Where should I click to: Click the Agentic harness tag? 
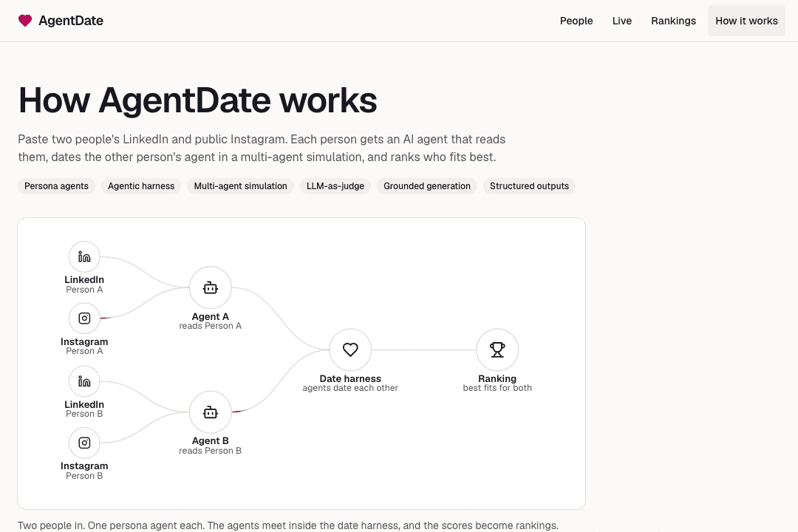(141, 185)
